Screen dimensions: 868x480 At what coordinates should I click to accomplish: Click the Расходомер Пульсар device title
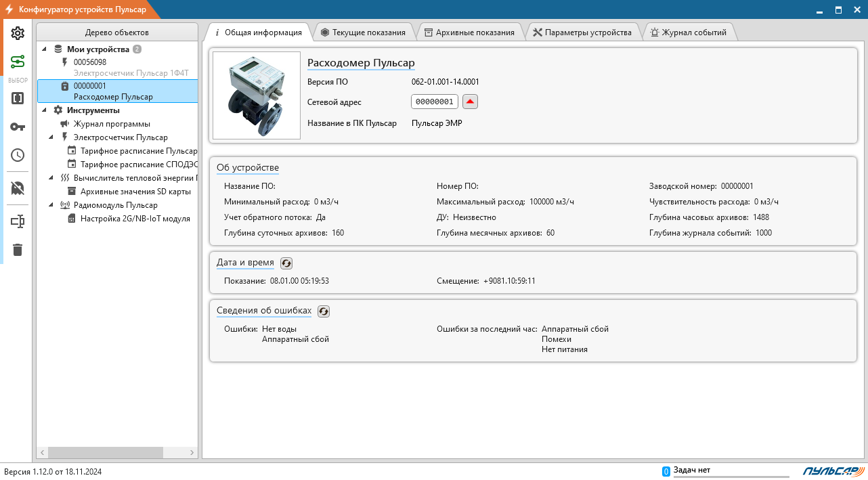pyautogui.click(x=361, y=63)
